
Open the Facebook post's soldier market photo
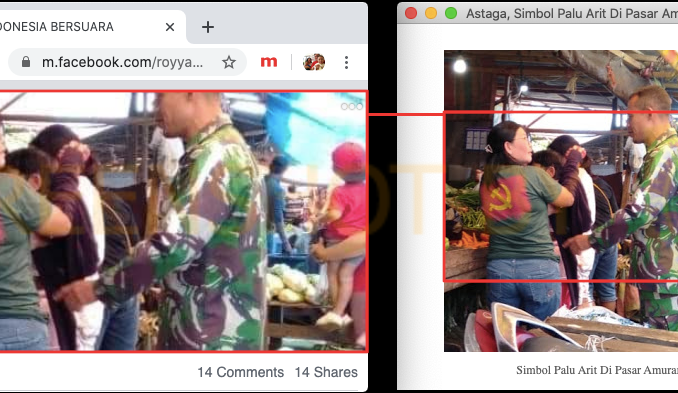tap(183, 221)
